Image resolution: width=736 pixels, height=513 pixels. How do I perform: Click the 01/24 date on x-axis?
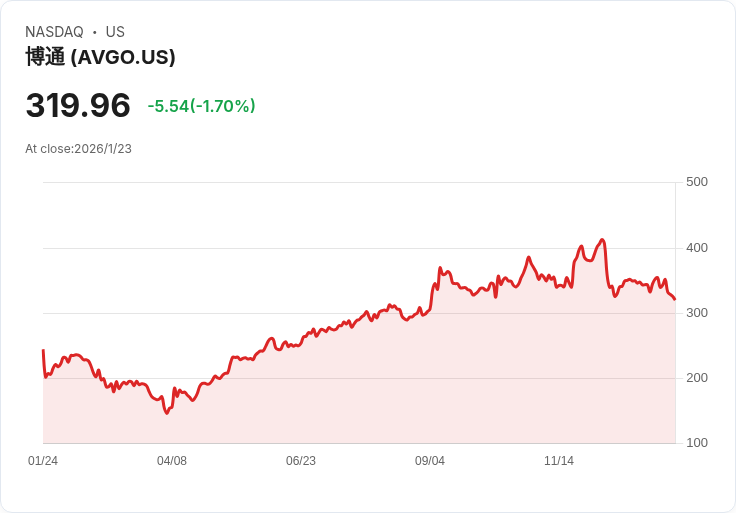[43, 461]
